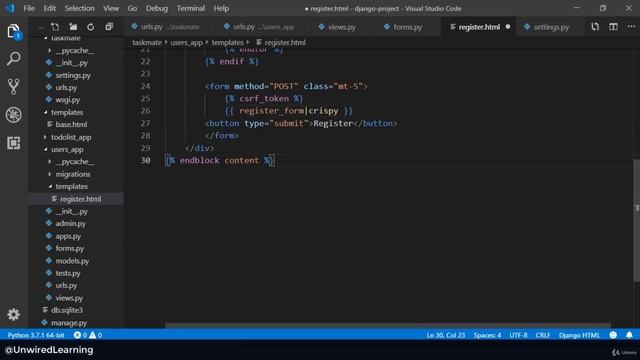Place cursor on line 27 button code
Viewport: 640px width, 360px height.
301,123
